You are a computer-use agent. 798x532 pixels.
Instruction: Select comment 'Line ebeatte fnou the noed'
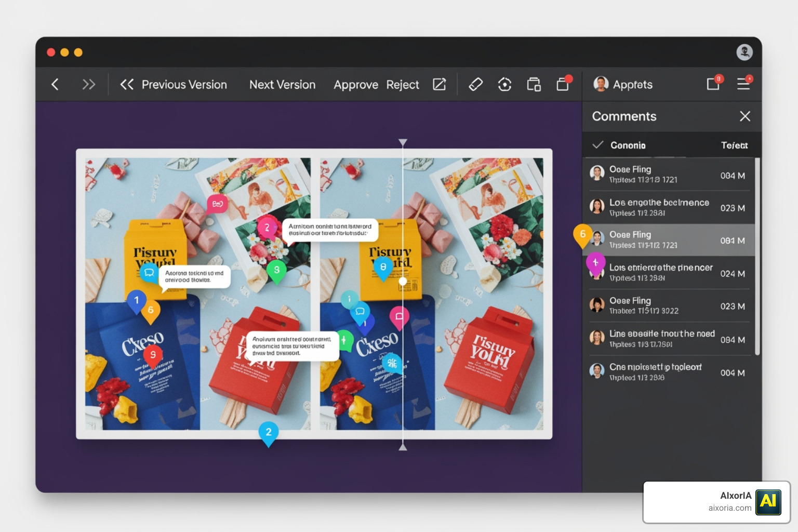pyautogui.click(x=669, y=339)
